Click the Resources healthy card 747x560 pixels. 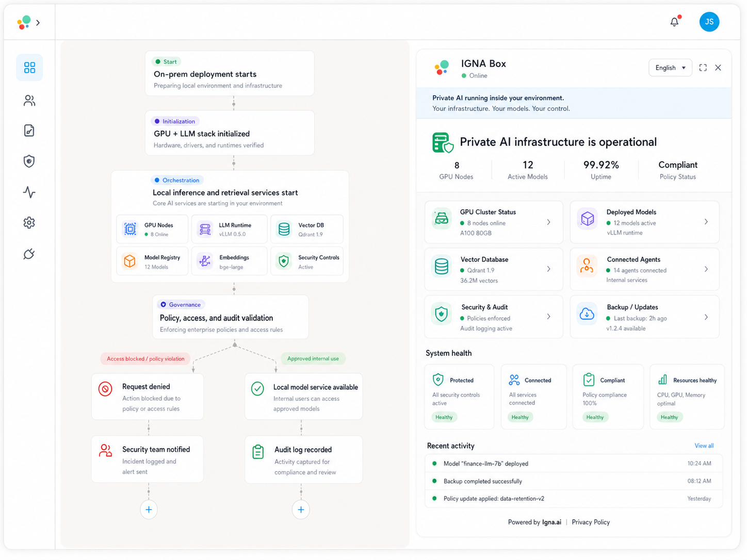687,397
